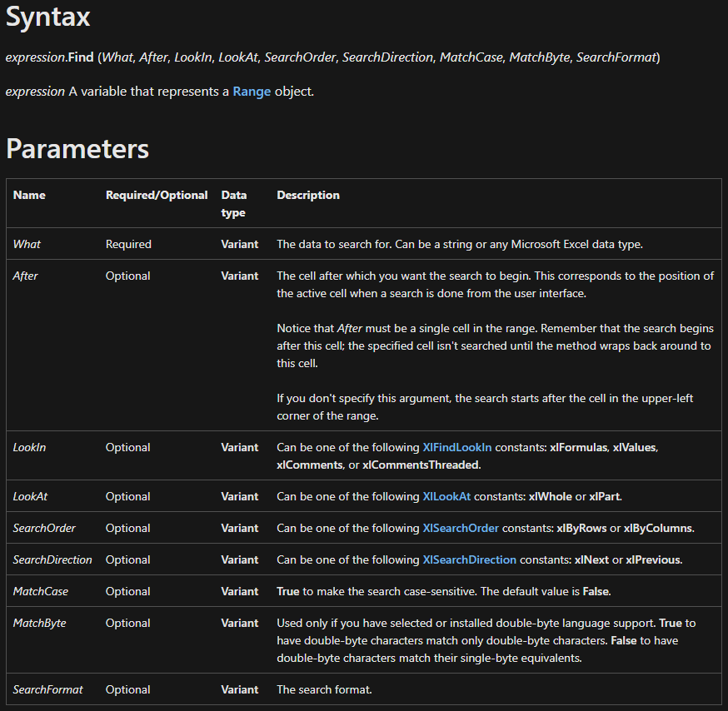Follow the XlLookAt link

tap(446, 496)
